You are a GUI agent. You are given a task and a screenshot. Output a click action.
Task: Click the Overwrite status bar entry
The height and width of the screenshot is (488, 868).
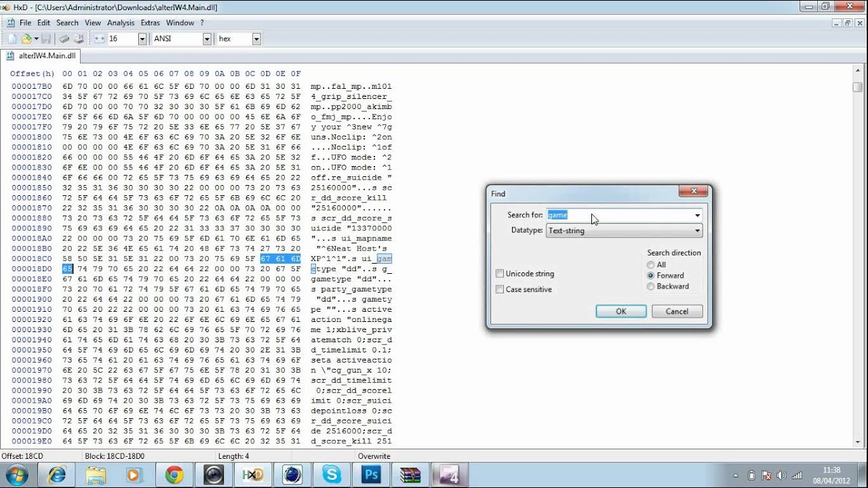pyautogui.click(x=374, y=457)
